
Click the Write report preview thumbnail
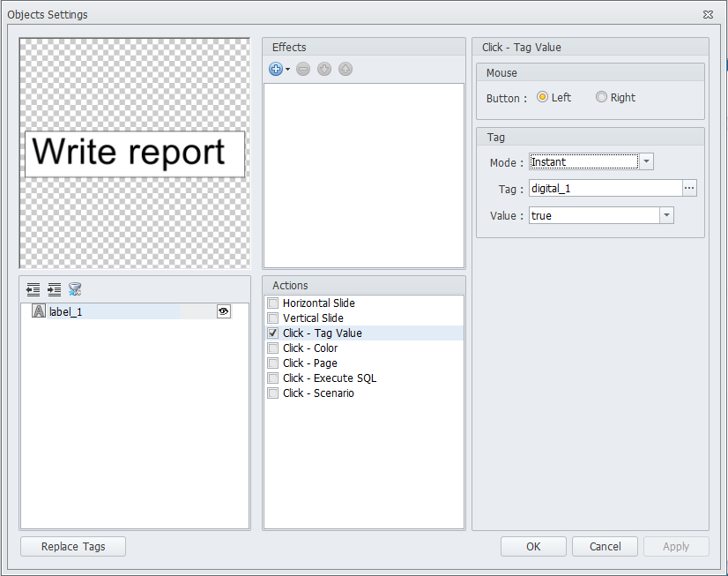[x=135, y=153]
